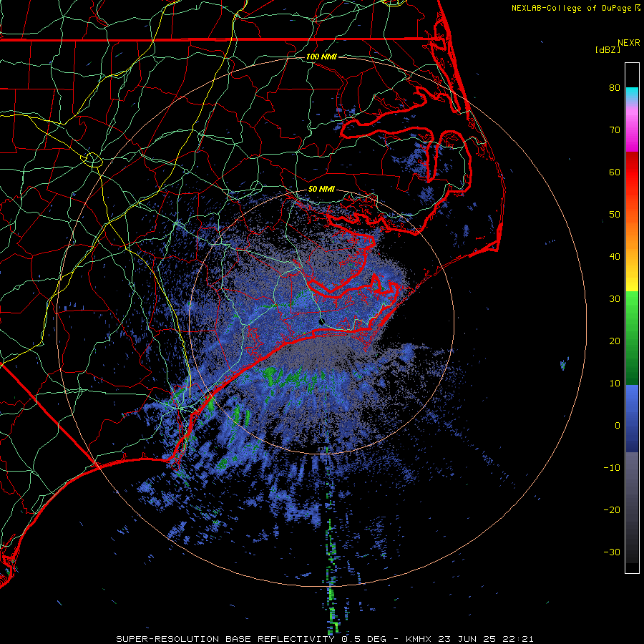
Task: Click the 30 value on the dBZ scale
Action: click(615, 298)
